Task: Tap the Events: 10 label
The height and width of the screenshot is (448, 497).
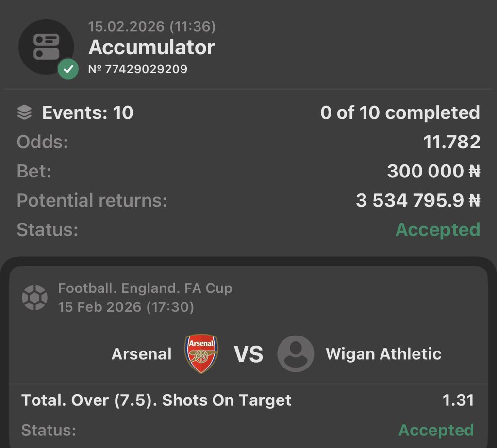Action: pos(87,113)
